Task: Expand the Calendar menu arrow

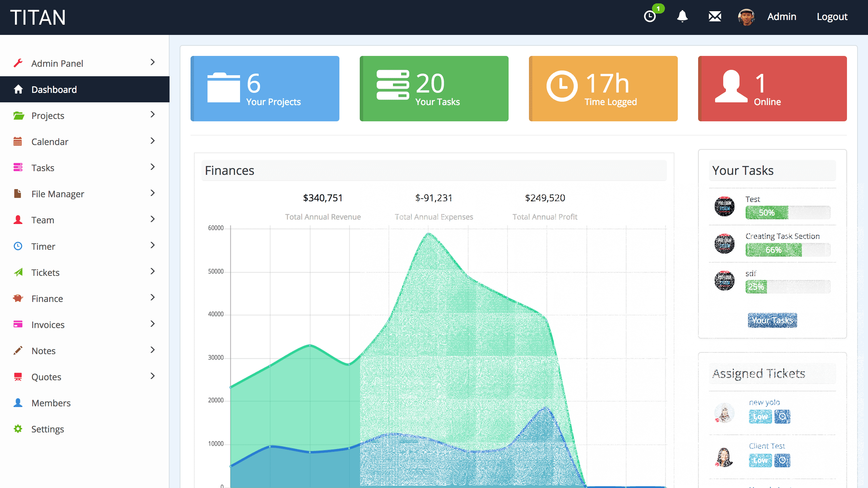Action: (153, 141)
